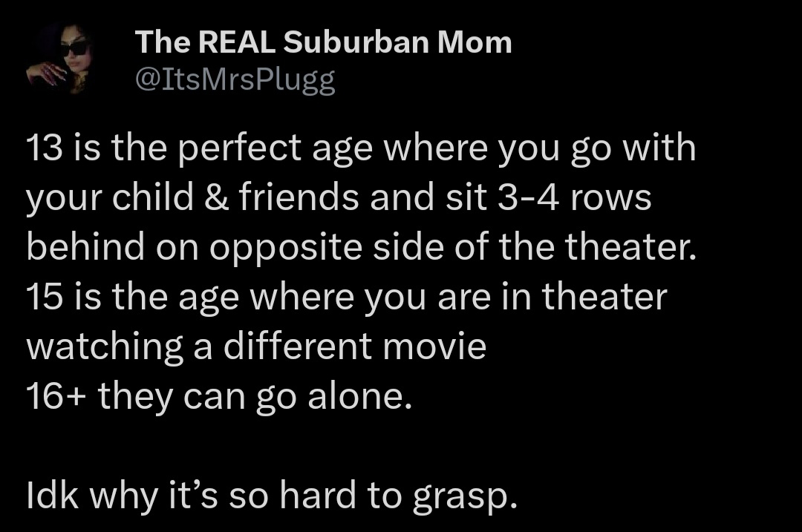Click the line "watching a different movie"
The image size is (802, 532).
[x=256, y=347]
